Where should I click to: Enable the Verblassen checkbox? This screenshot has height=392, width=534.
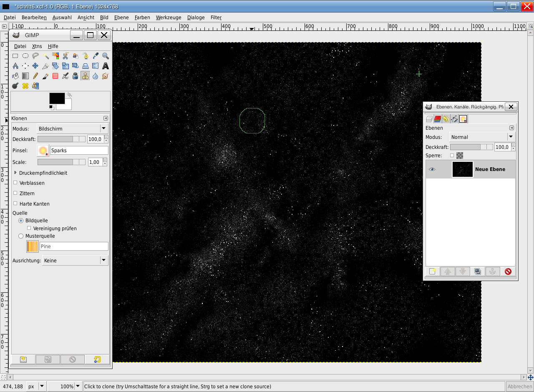pyautogui.click(x=15, y=183)
